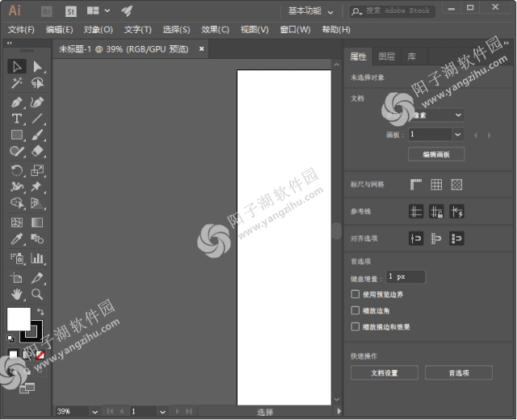Select the Rotate tool
The image size is (517, 420).
click(17, 170)
